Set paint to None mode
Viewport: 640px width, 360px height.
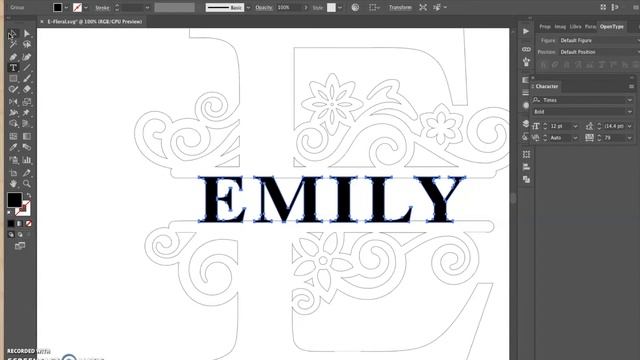(29, 224)
